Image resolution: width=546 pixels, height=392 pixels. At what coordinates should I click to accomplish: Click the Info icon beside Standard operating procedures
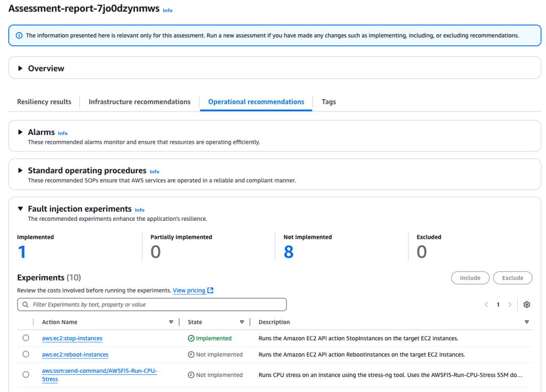(x=154, y=172)
